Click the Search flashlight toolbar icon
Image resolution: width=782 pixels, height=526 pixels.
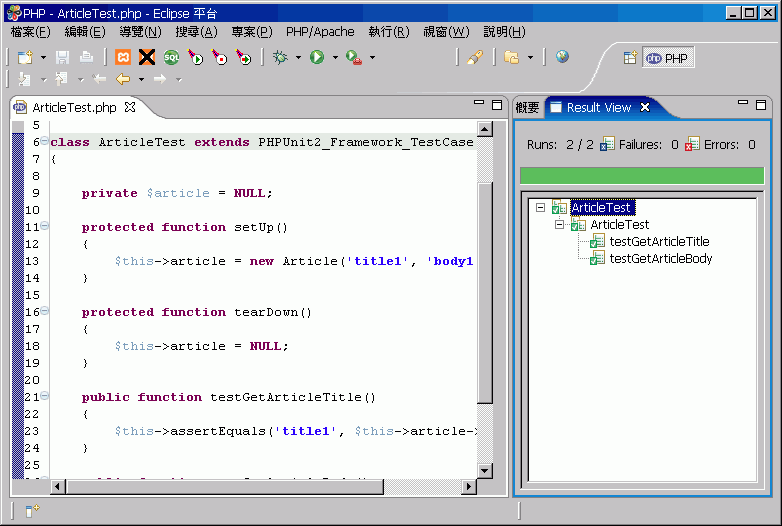click(475, 57)
